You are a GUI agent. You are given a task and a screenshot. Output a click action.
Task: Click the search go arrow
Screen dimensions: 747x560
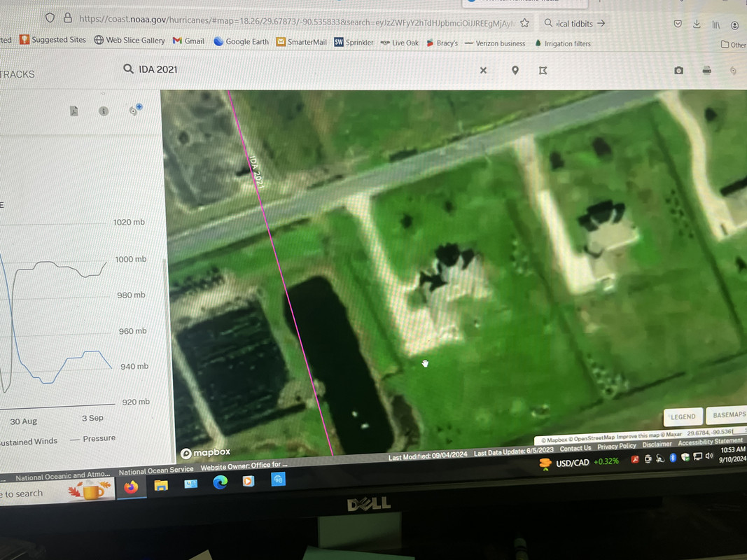pos(601,23)
